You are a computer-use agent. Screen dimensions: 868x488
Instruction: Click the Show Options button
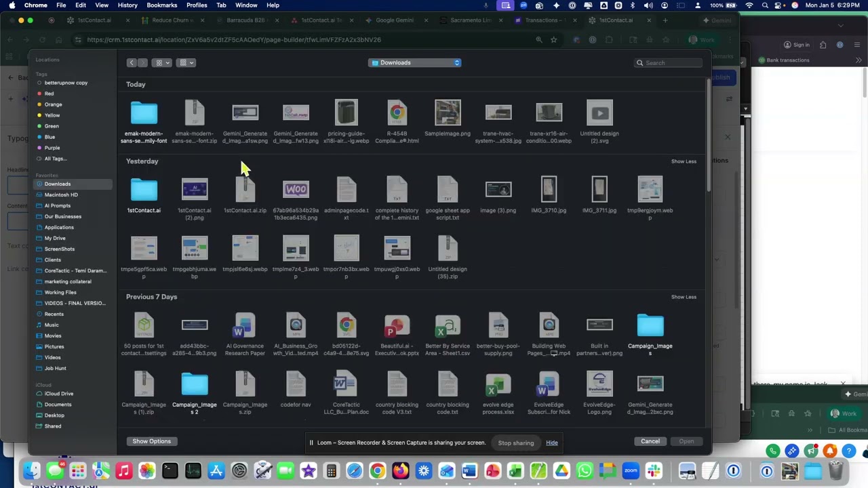tap(152, 441)
